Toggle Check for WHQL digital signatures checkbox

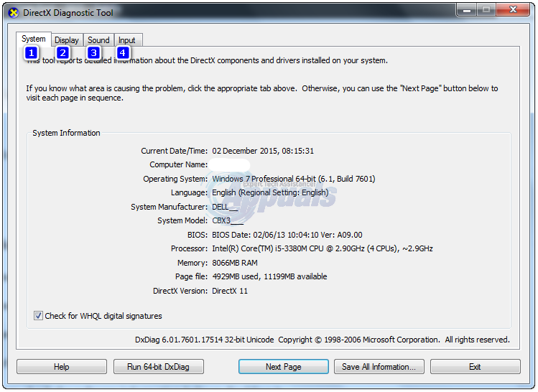[38, 315]
